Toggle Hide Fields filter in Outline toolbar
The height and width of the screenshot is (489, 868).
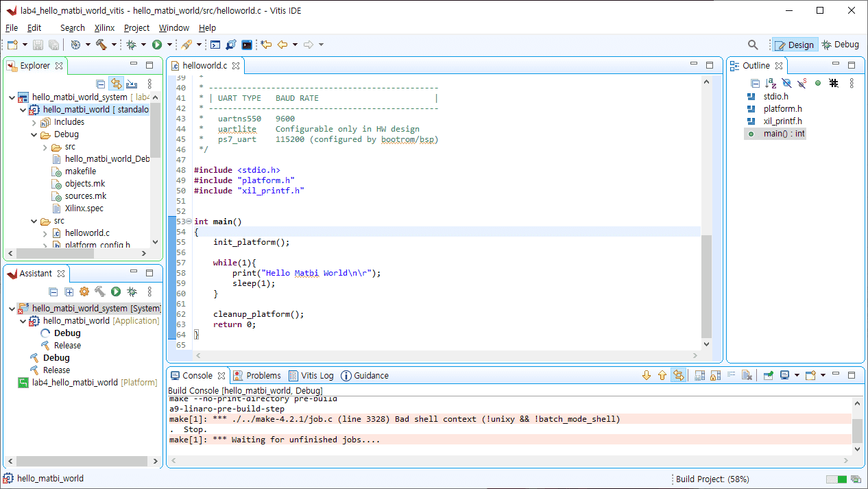(x=786, y=83)
